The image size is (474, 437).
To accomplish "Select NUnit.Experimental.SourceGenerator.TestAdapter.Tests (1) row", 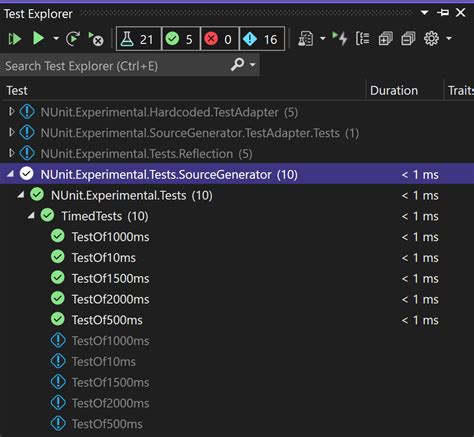I will 237,133.
